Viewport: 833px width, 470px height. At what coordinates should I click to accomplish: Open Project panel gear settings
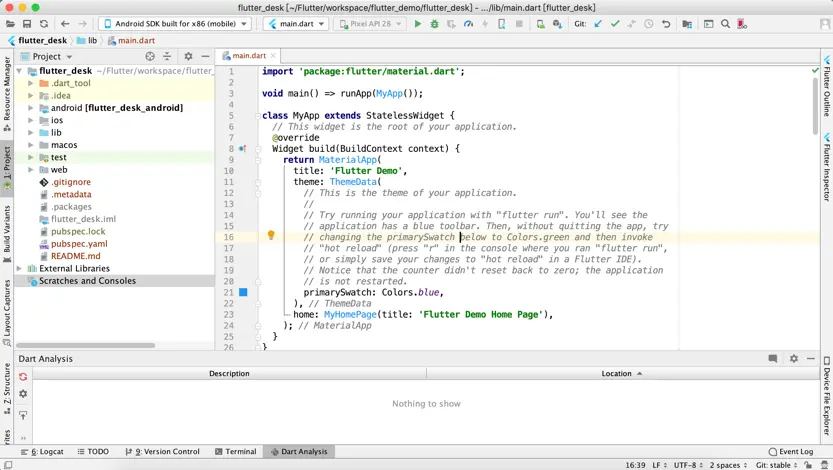click(x=188, y=56)
